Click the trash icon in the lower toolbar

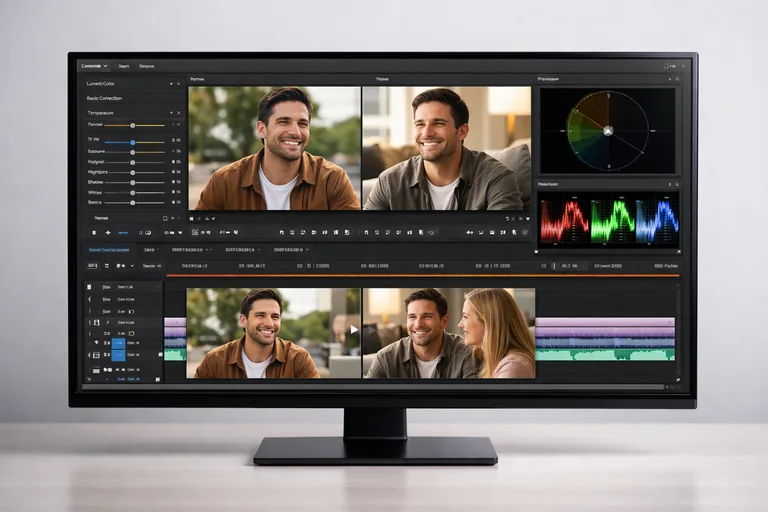click(94, 232)
